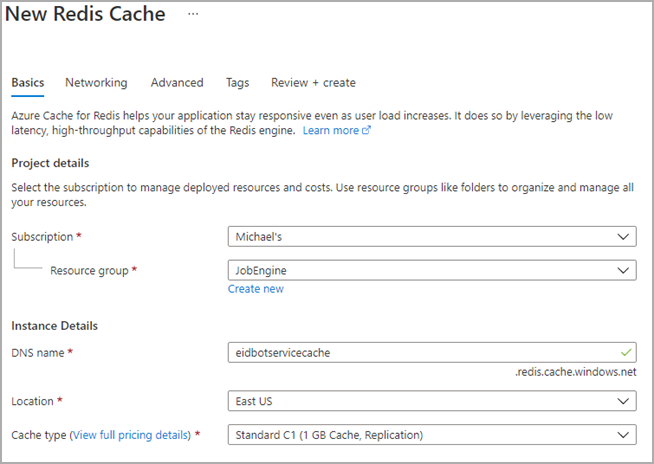Go to the Advanced tab
The image size is (654, 464).
tap(177, 83)
